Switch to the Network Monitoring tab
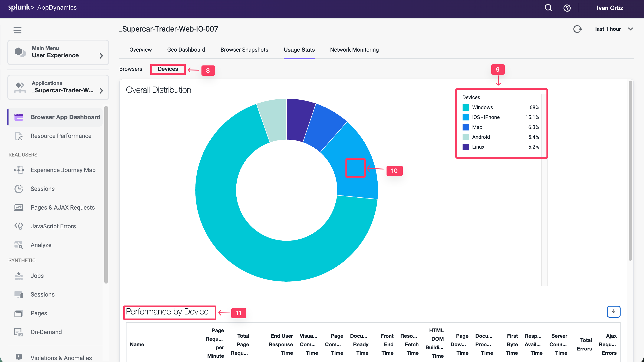The height and width of the screenshot is (362, 644). 354,50
